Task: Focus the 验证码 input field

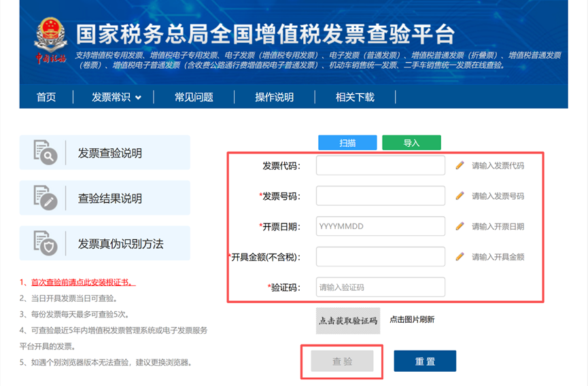Action: pyautogui.click(x=381, y=287)
